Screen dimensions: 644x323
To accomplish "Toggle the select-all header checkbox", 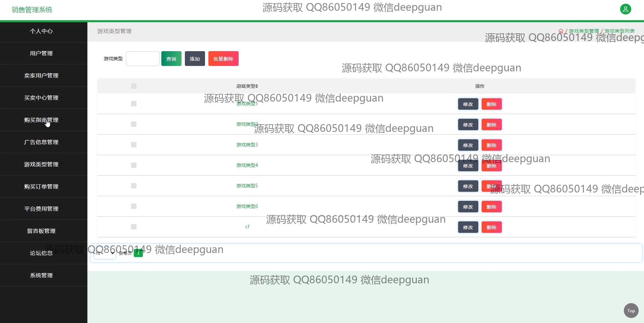I will point(134,86).
